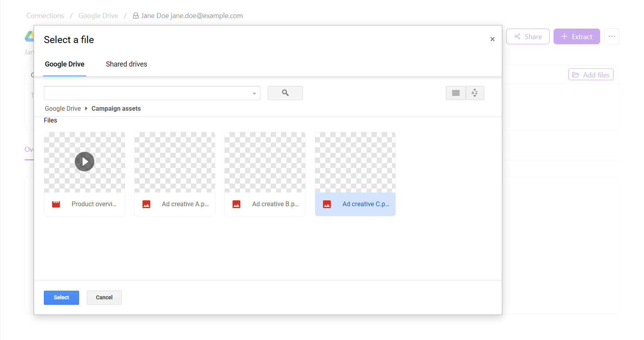Click the Ad creative C.p... file name
The width and height of the screenshot is (644, 340).
pyautogui.click(x=366, y=204)
